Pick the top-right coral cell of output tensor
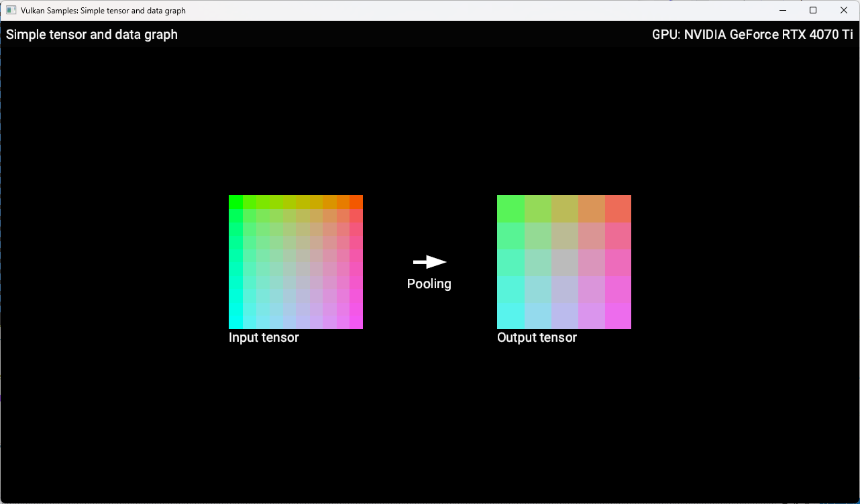 coord(618,208)
